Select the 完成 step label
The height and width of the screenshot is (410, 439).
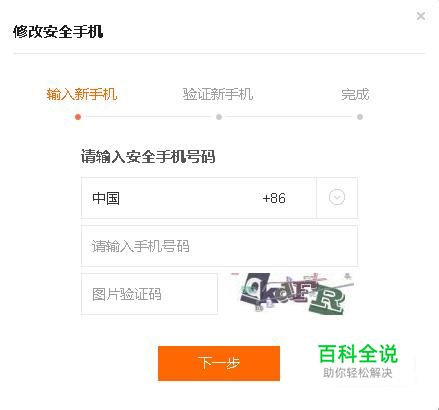click(x=355, y=94)
